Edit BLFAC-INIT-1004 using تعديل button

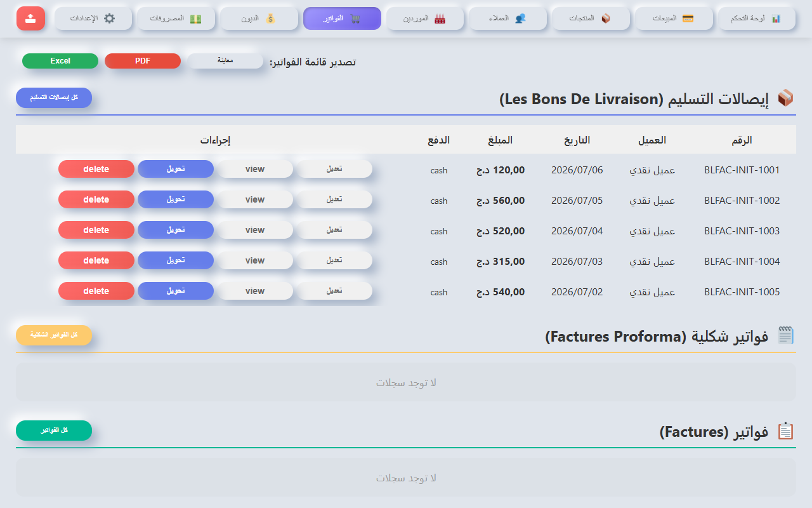click(x=334, y=260)
